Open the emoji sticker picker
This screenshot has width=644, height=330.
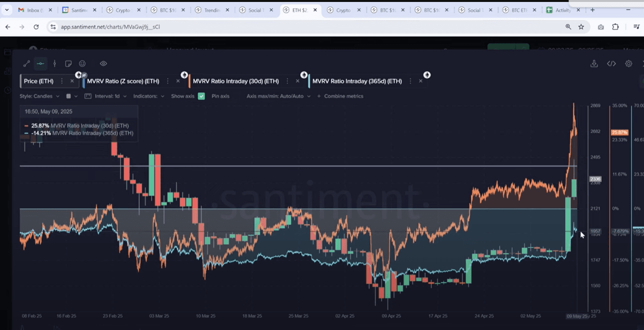82,63
